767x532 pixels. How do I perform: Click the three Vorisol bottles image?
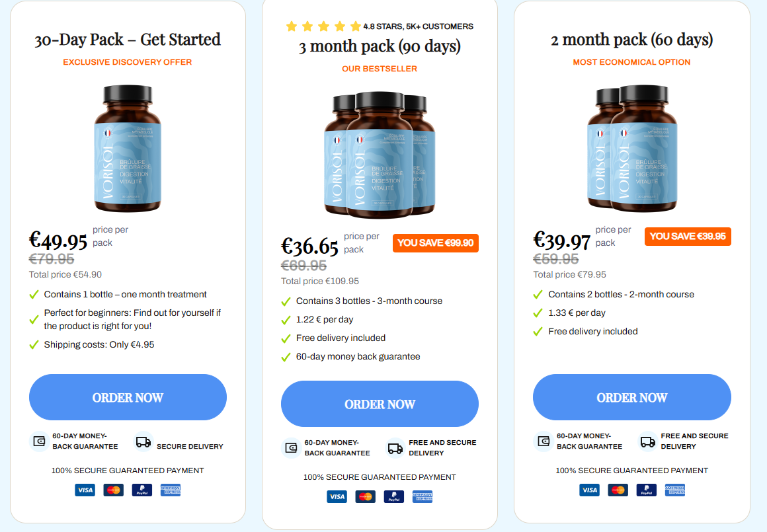pyautogui.click(x=380, y=155)
